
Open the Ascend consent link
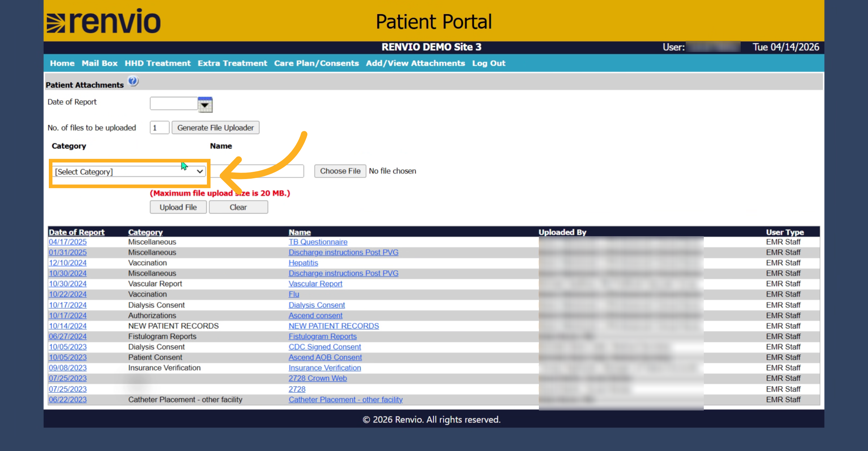point(315,316)
